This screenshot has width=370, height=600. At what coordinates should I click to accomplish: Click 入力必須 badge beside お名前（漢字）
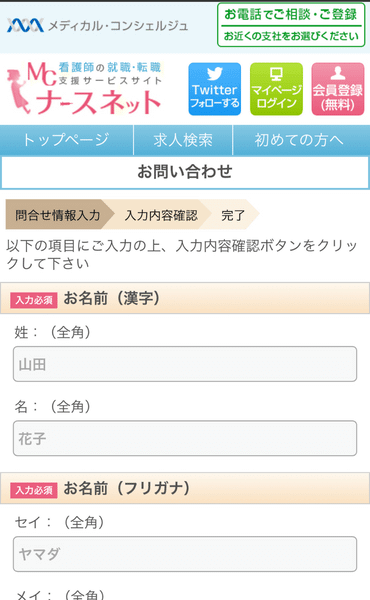pyautogui.click(x=34, y=300)
